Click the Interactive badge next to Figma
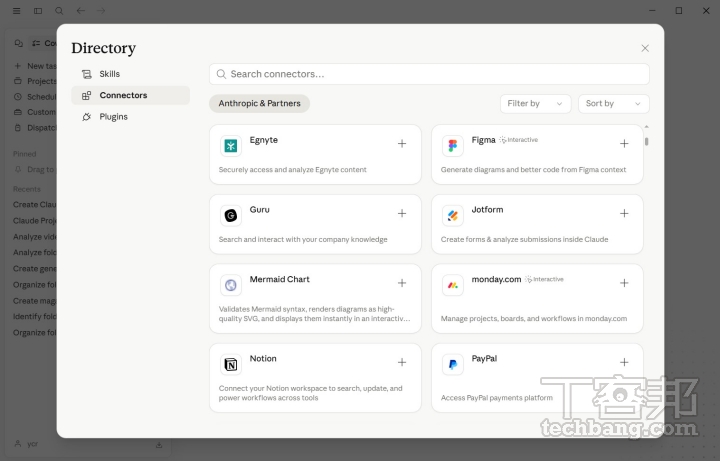Image resolution: width=720 pixels, height=461 pixels. pos(519,140)
